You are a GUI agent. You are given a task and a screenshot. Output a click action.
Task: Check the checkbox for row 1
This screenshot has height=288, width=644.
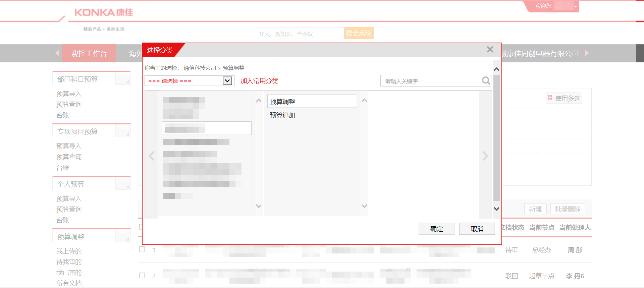pos(142,249)
